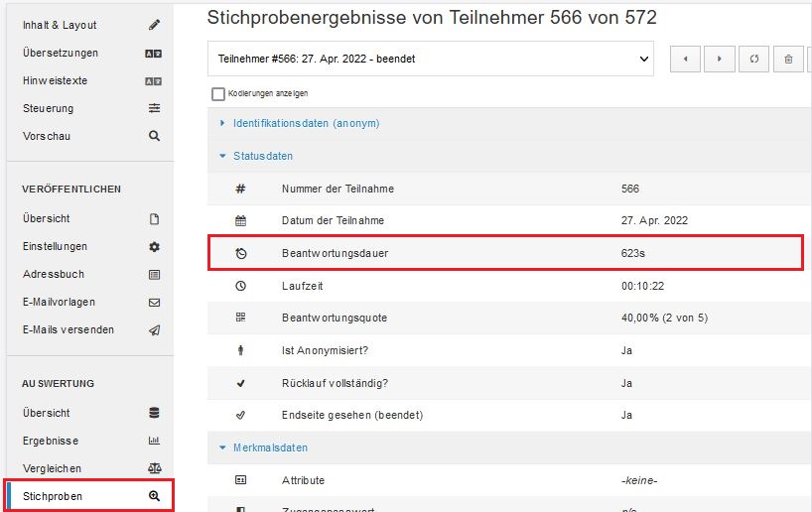Click the magnifier icon next to Vorschau
This screenshot has height=512, width=812.
154,136
